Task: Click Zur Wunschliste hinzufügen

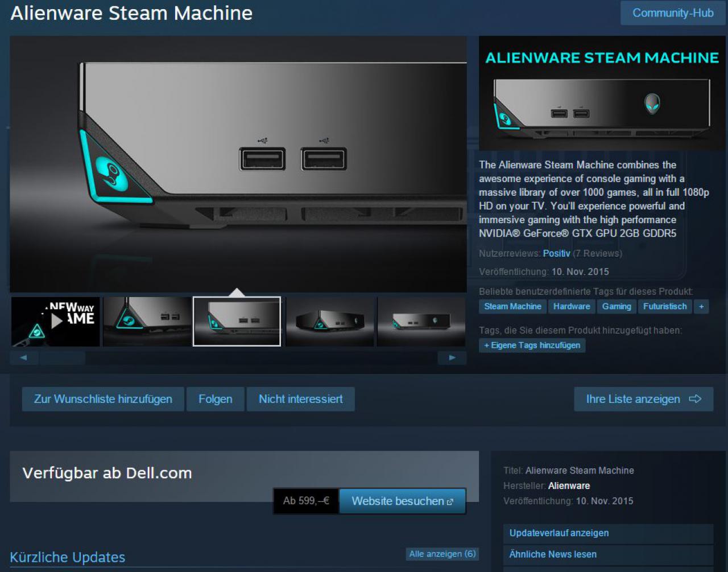Action: (103, 399)
